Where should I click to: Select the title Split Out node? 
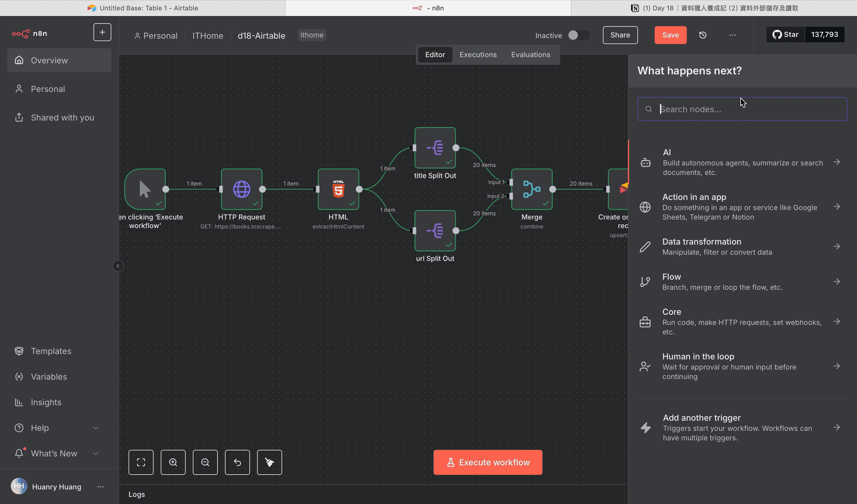[x=435, y=148]
